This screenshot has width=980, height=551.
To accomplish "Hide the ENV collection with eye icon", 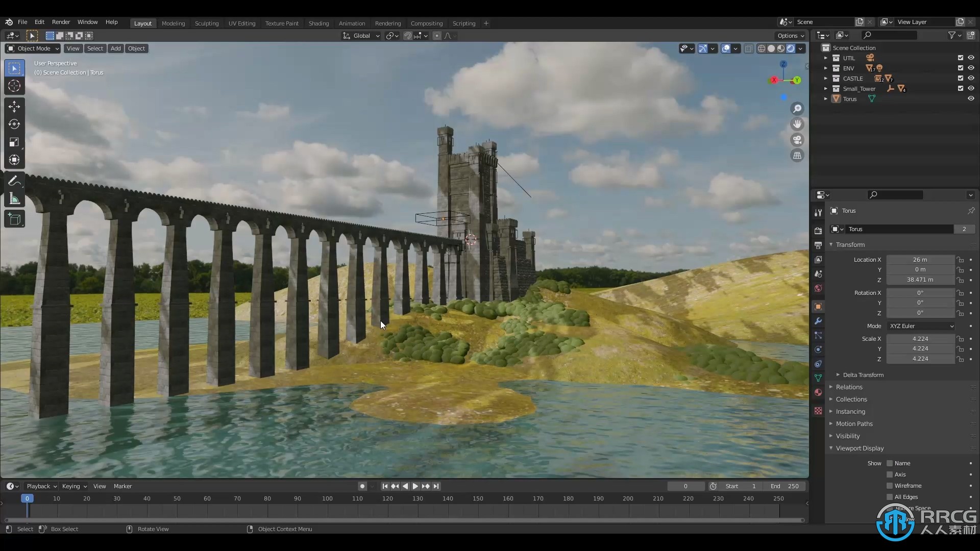I will click(971, 68).
